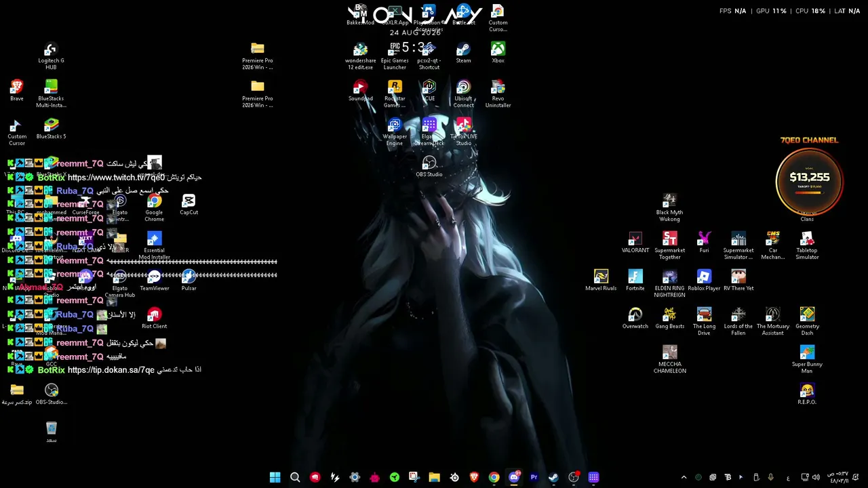Screen dimensions: 868x488
Task: Select the TikTok LIVE Studio icon
Action: 464,132
